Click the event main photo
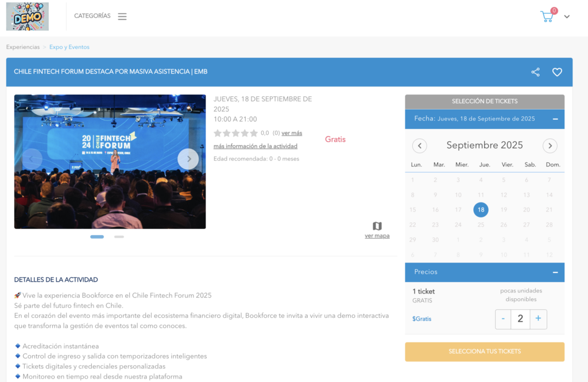Screen dimensions: 588x382 tap(110, 161)
